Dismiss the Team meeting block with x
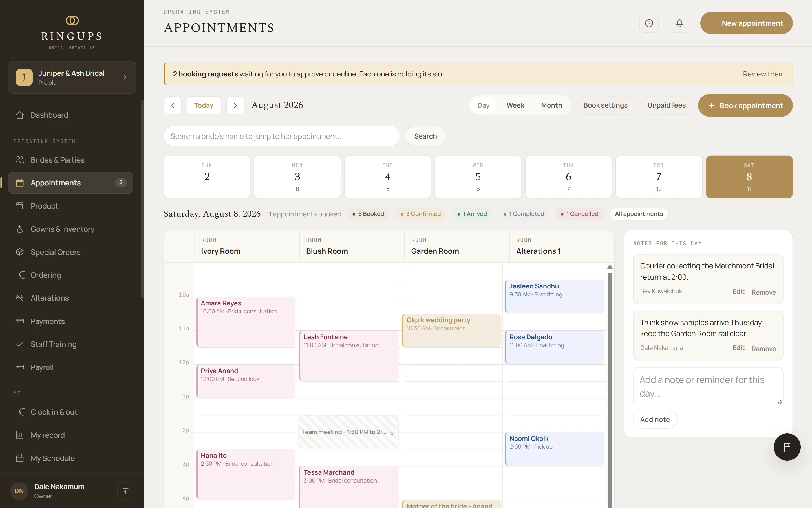812x508 pixels. click(x=392, y=433)
